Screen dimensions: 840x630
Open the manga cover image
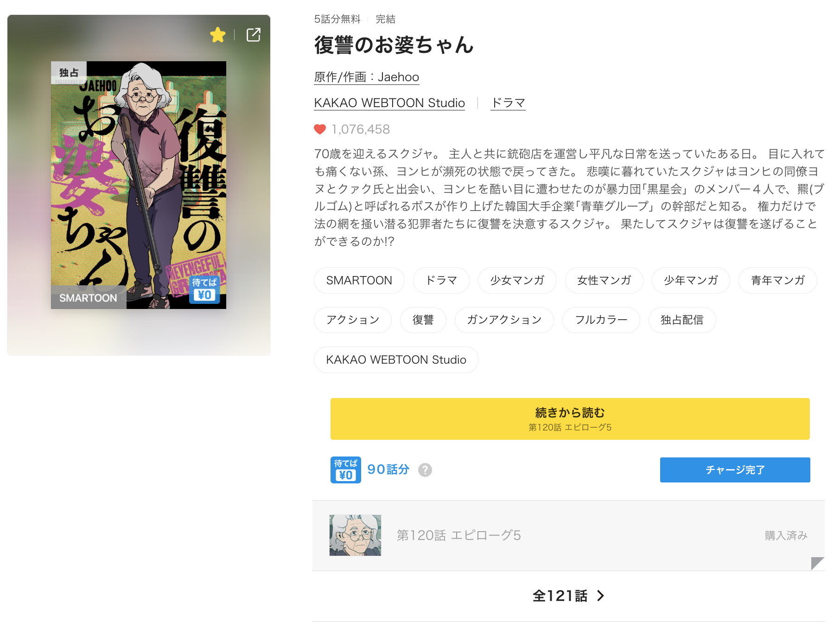point(139,185)
